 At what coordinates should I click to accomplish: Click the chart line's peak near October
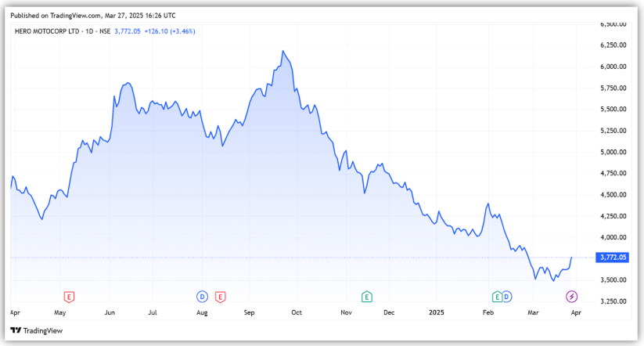pyautogui.click(x=282, y=52)
